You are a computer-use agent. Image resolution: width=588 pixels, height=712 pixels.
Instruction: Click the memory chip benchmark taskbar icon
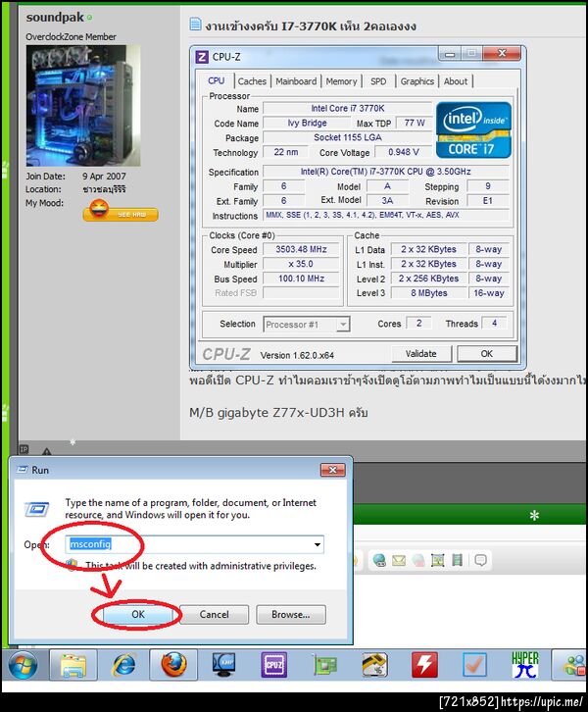point(374,665)
